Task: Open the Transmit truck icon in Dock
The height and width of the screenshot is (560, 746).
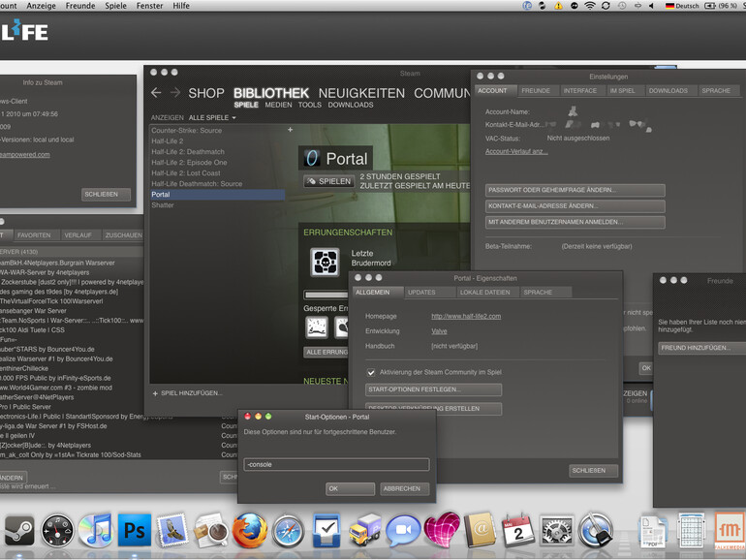Action: [365, 530]
